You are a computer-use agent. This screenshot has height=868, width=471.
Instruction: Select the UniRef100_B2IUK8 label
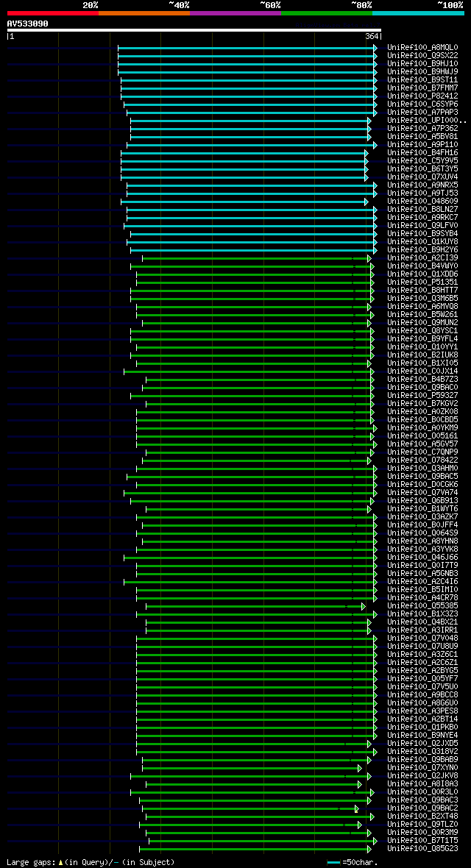(x=422, y=355)
